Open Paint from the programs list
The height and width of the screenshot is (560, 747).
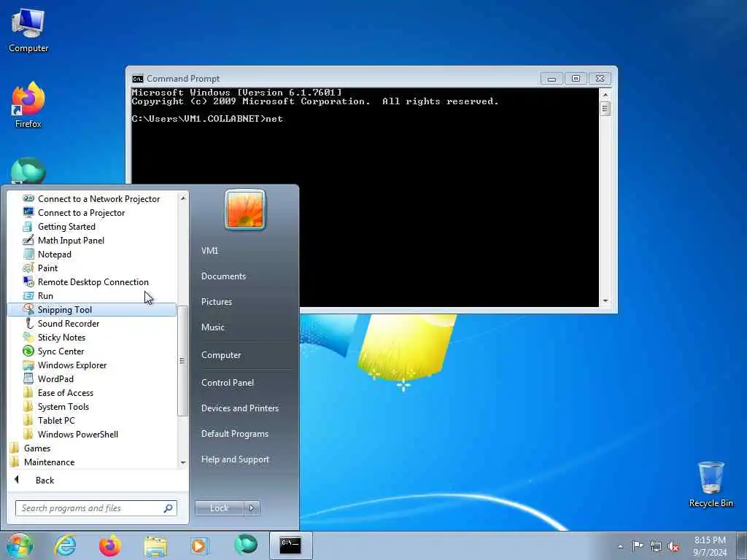[x=91, y=268]
